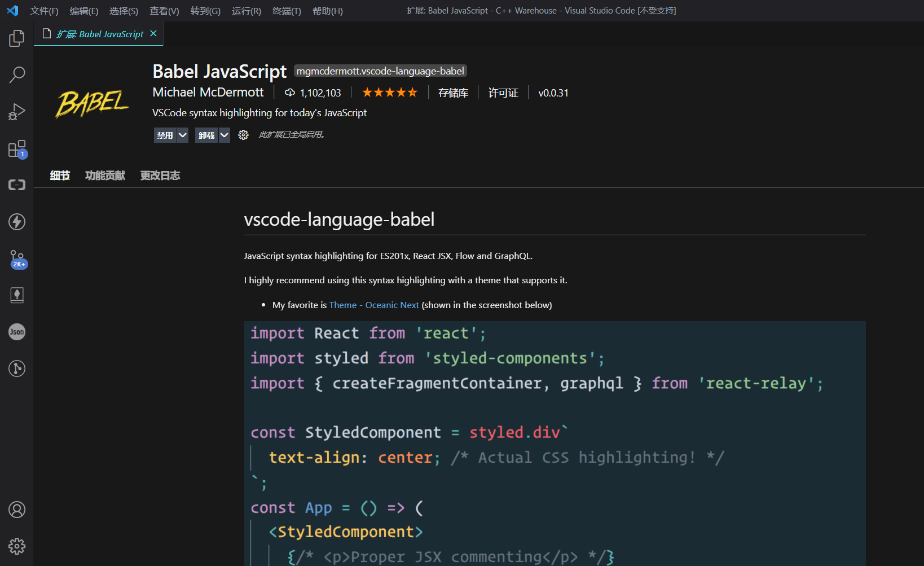Click the VS Code logo in title bar
The height and width of the screenshot is (566, 924).
[12, 11]
